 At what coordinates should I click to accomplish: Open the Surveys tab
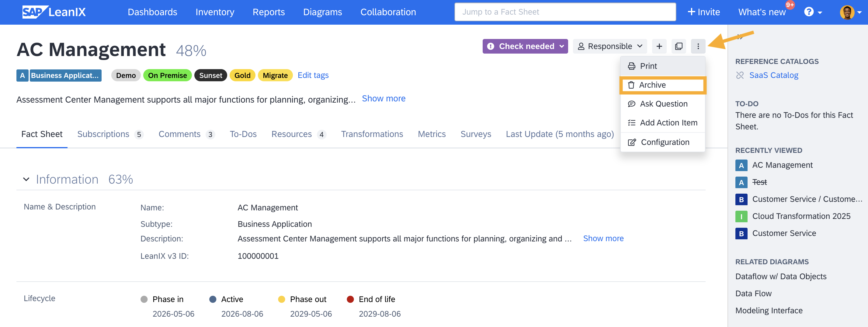475,134
